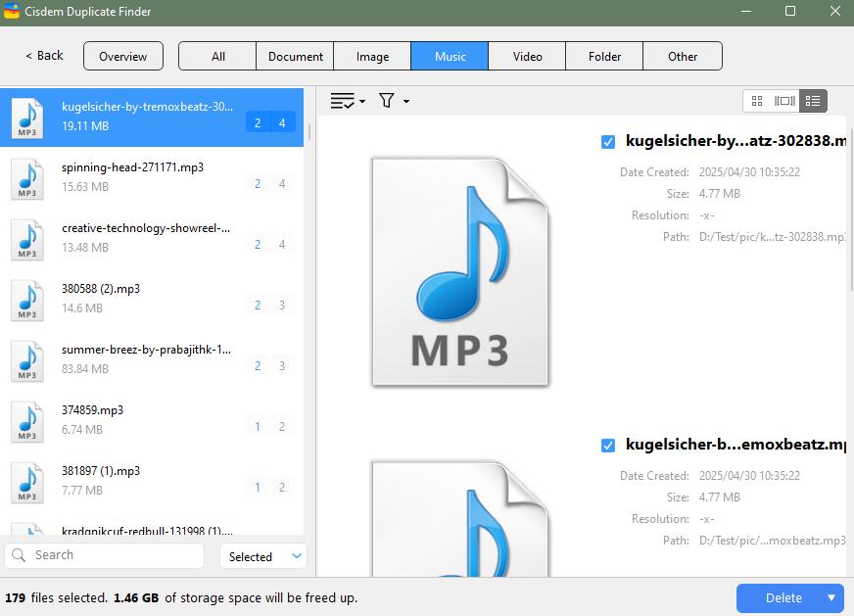Click inside the Search input field
Image resolution: width=854 pixels, height=616 pixels.
(x=108, y=555)
